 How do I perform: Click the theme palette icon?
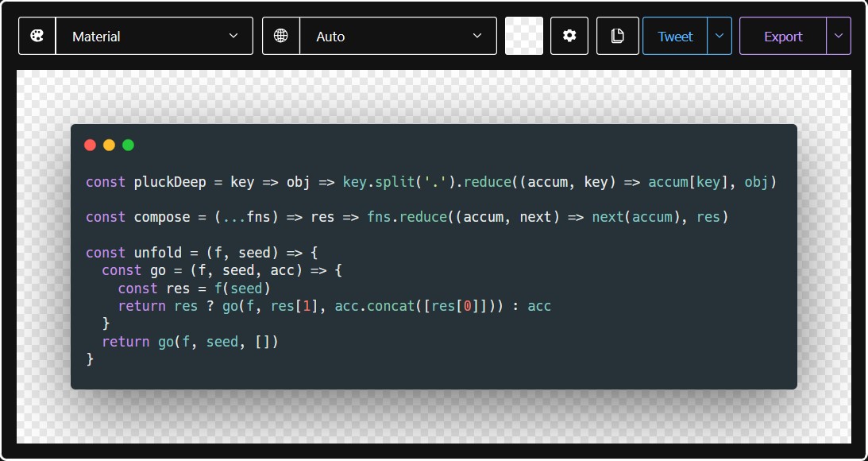pyautogui.click(x=37, y=37)
